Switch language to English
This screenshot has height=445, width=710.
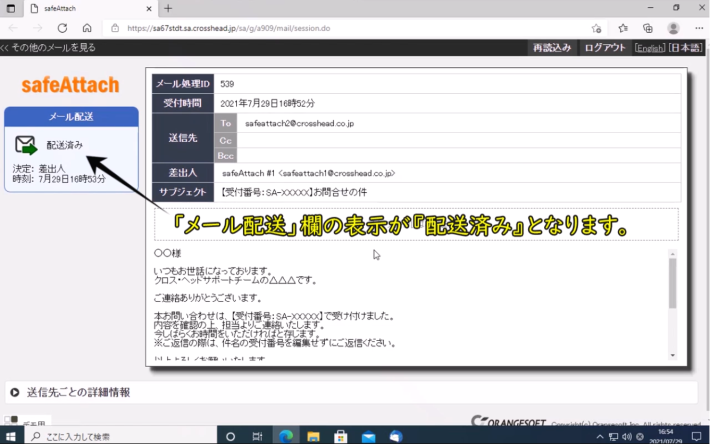(x=650, y=48)
